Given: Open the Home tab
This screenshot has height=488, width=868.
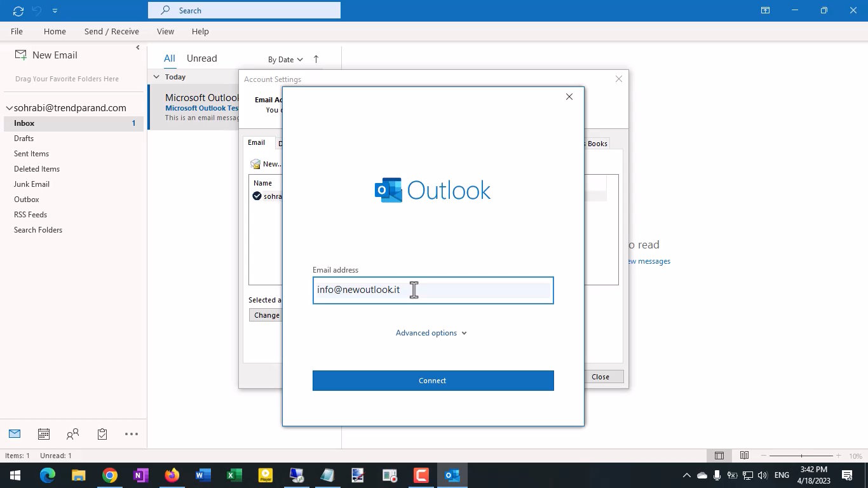Looking at the screenshot, I should coord(55,31).
